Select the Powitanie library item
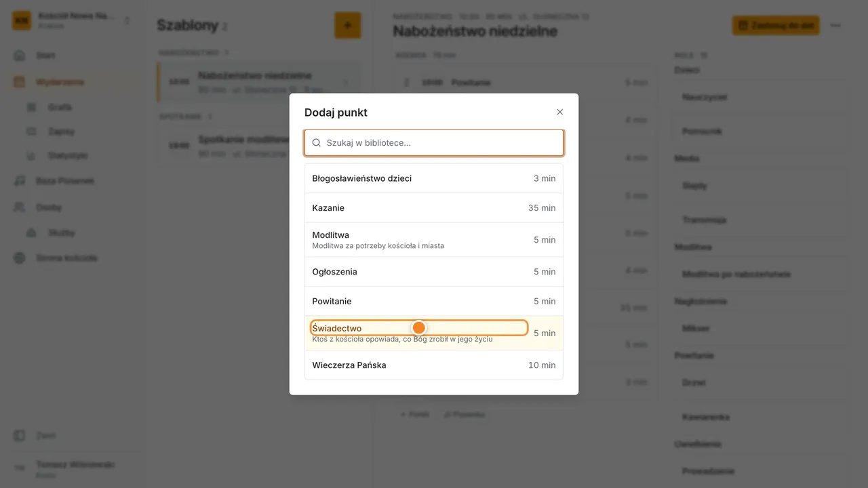Viewport: 868px width, 488px height. pyautogui.click(x=434, y=301)
